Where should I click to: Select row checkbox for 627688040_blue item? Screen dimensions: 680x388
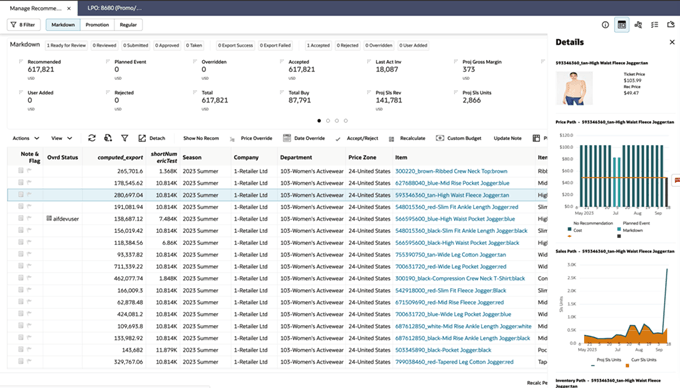(x=20, y=183)
